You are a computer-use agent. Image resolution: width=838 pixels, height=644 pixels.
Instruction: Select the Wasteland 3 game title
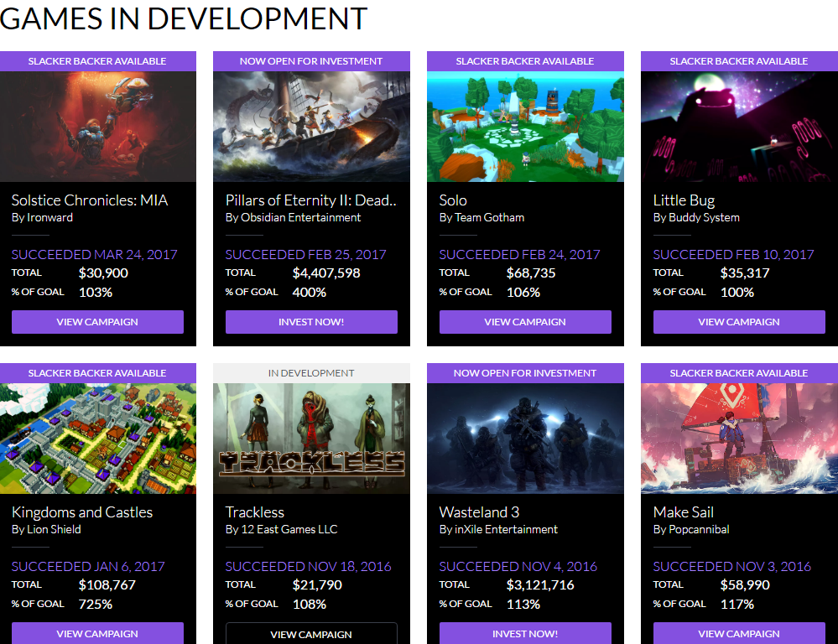(479, 512)
